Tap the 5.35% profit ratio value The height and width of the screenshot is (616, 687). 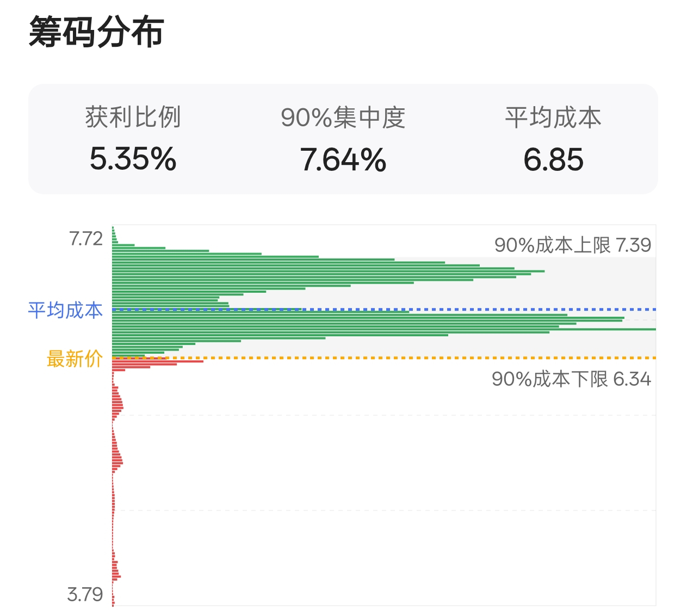(133, 159)
